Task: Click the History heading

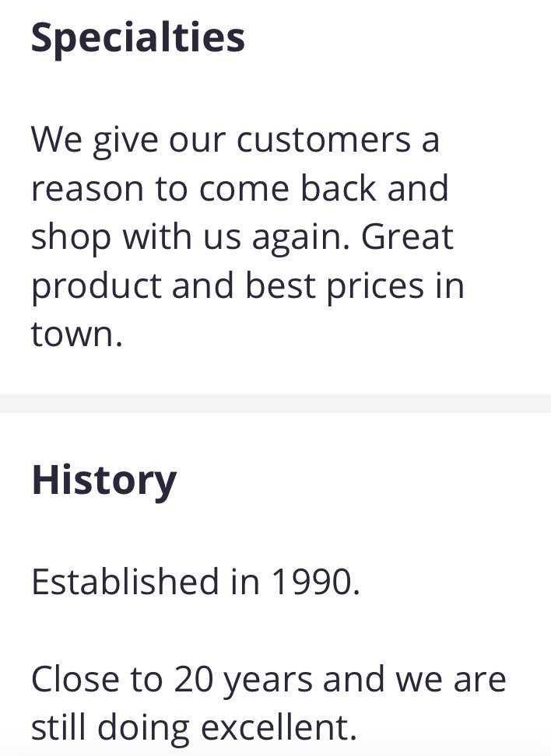Action: coord(104,481)
